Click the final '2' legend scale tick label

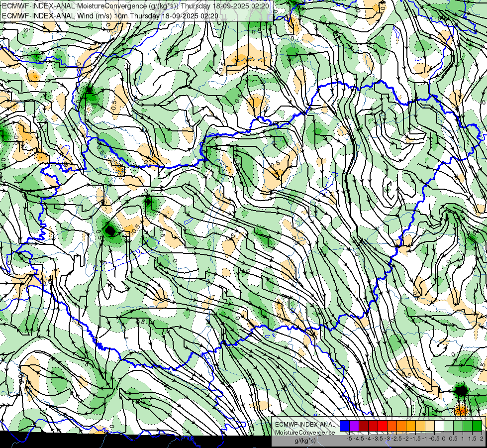[482, 439]
